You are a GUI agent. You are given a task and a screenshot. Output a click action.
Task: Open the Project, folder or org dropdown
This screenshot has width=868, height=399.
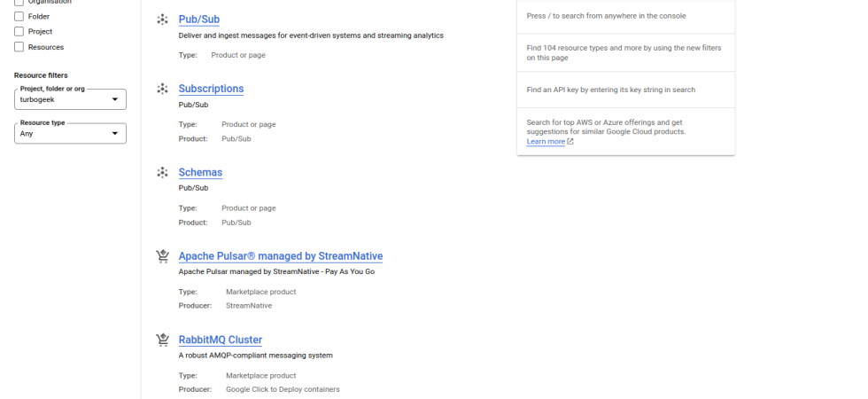pos(70,99)
